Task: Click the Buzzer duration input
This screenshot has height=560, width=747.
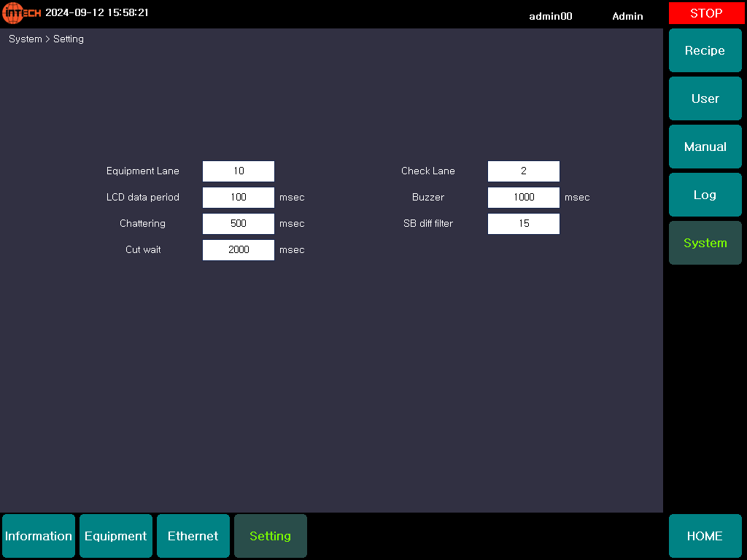Action: point(524,198)
